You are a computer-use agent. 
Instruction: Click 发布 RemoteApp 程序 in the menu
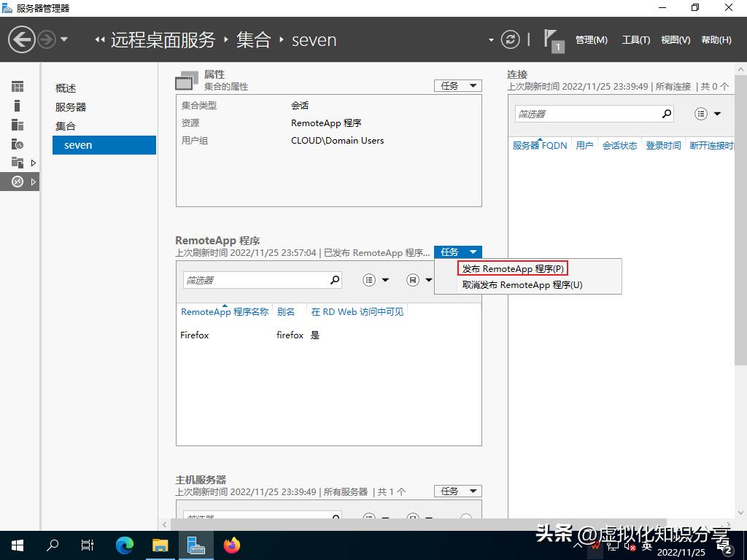point(511,268)
